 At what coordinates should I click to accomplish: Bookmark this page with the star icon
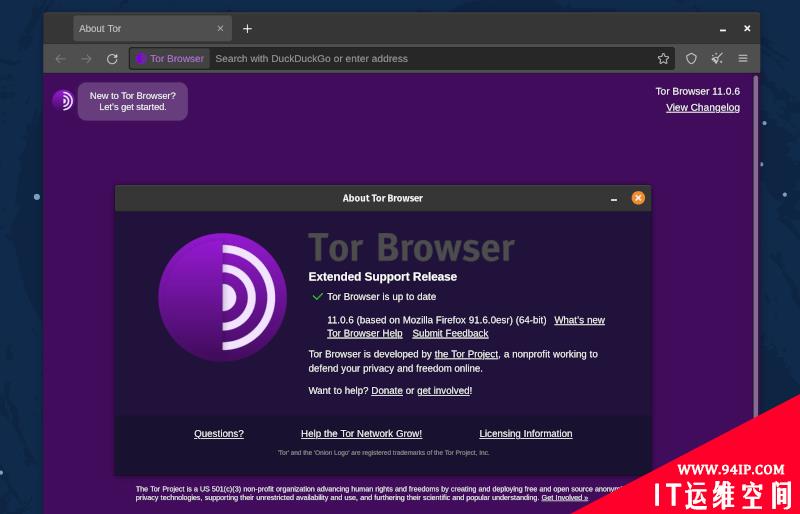[x=663, y=59]
